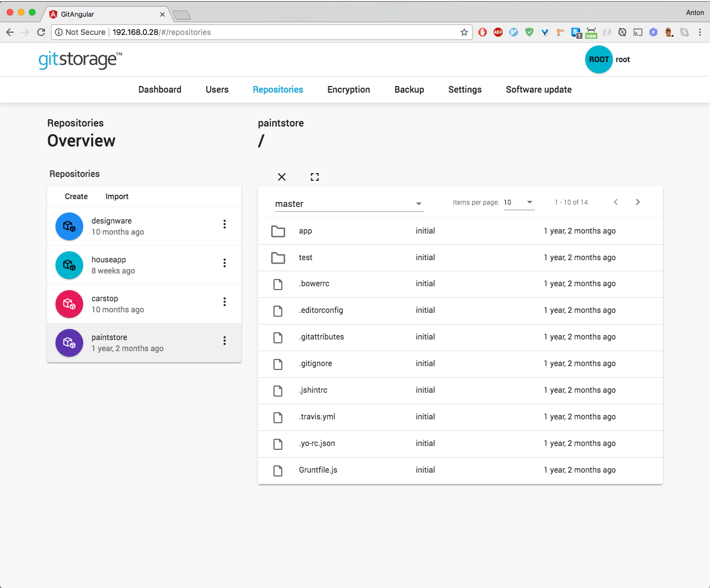Select the teal houseapp repository icon

click(69, 265)
